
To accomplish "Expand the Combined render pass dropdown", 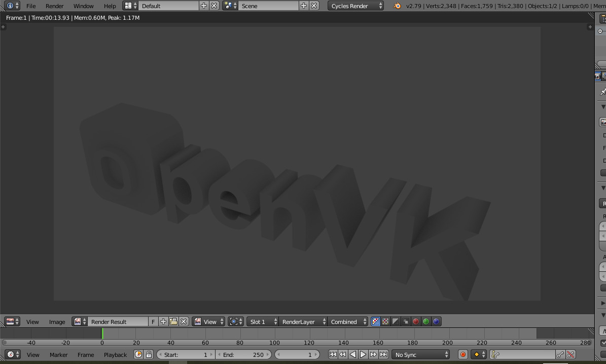I will [348, 321].
